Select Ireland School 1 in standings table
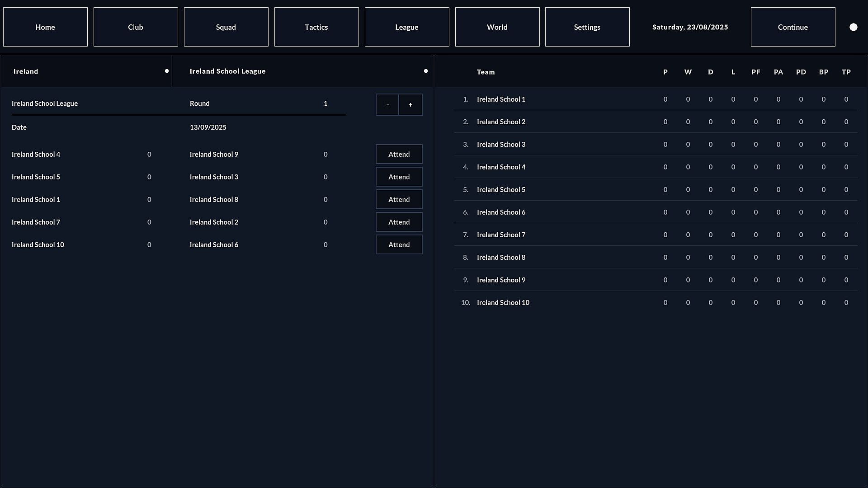868x488 pixels. (x=501, y=99)
